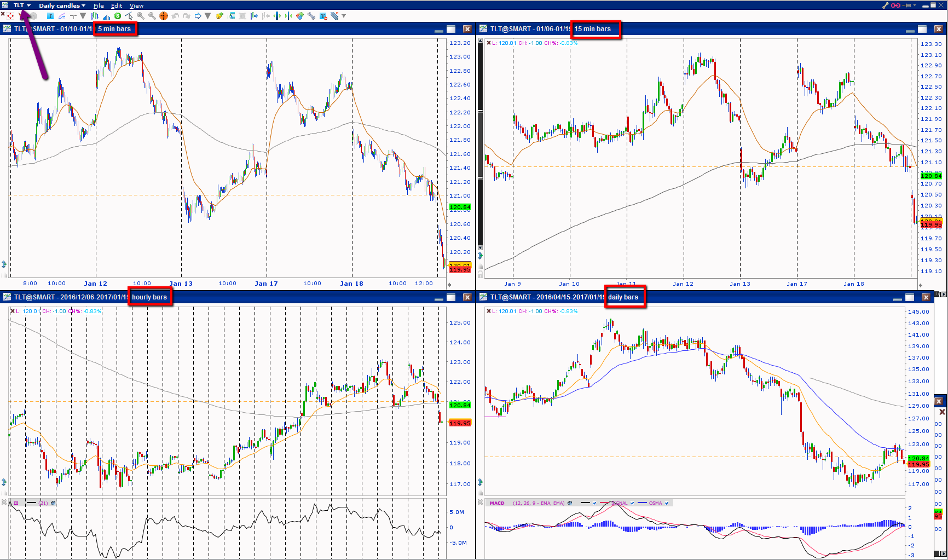
Task: Open the wrench settings toolbar icon
Action: [311, 16]
